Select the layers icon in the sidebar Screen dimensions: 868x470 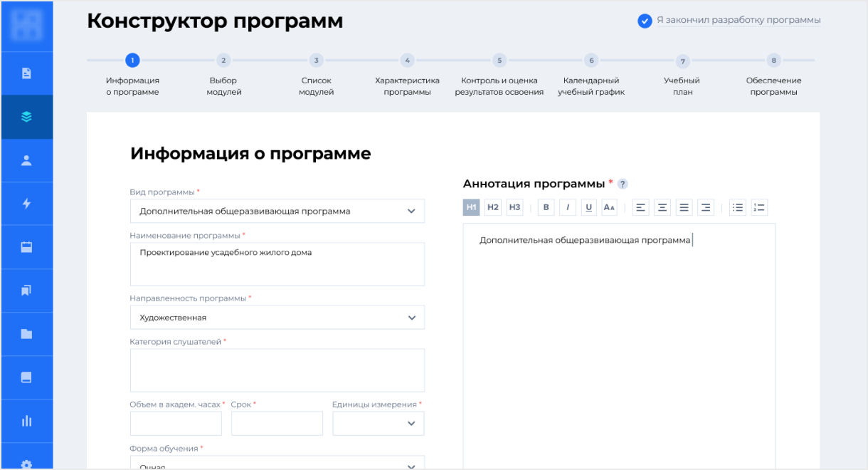coord(26,117)
